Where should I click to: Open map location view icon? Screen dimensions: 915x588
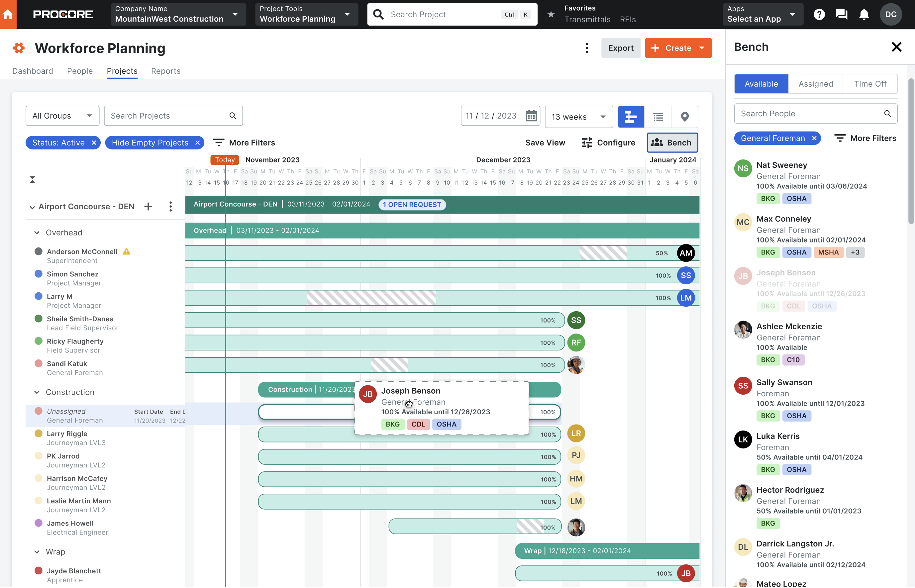tap(684, 117)
